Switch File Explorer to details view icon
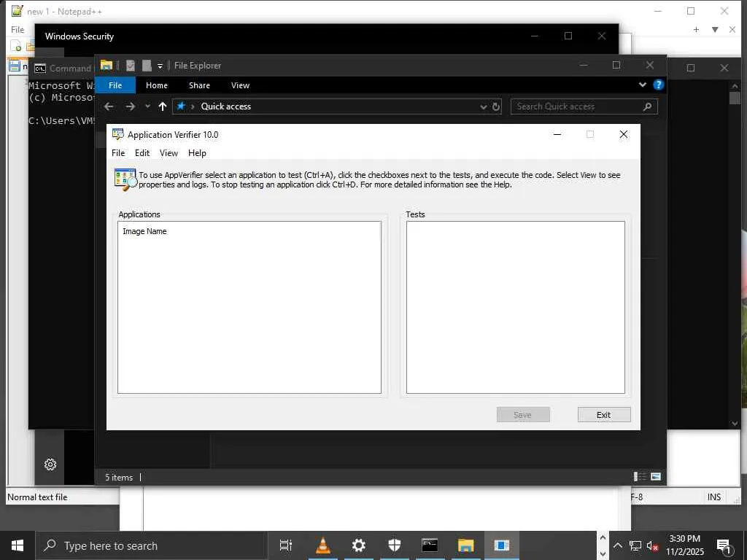The height and width of the screenshot is (560, 747). click(x=640, y=476)
